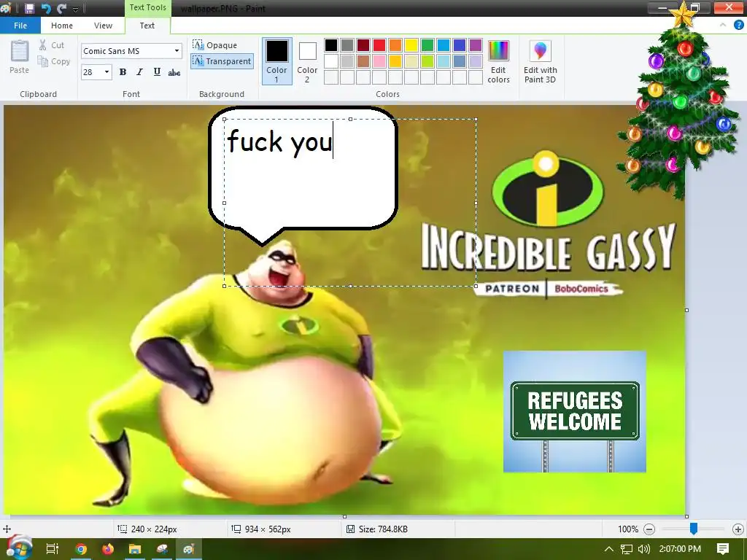The image size is (747, 560).
Task: Switch to the Home ribbon tab
Action: [62, 26]
